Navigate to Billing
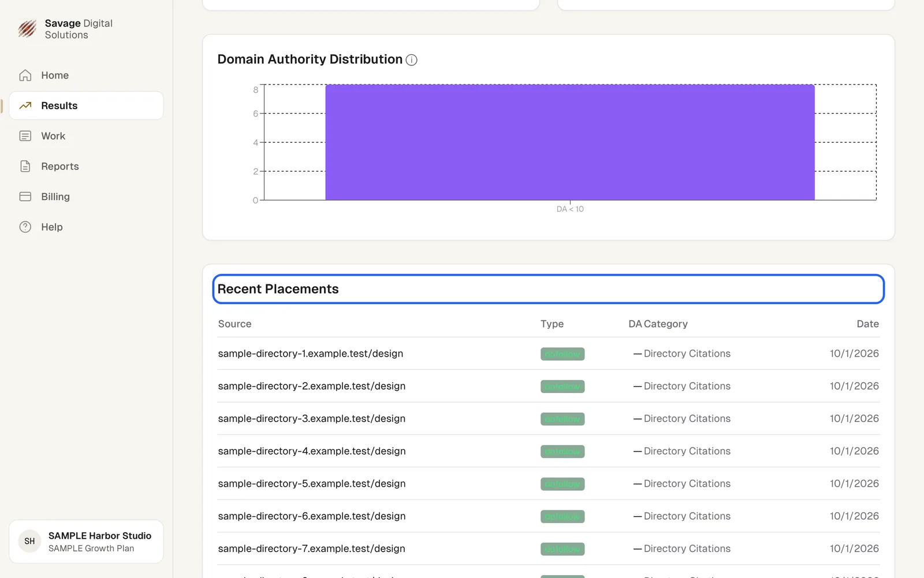This screenshot has height=578, width=924. coord(55,197)
